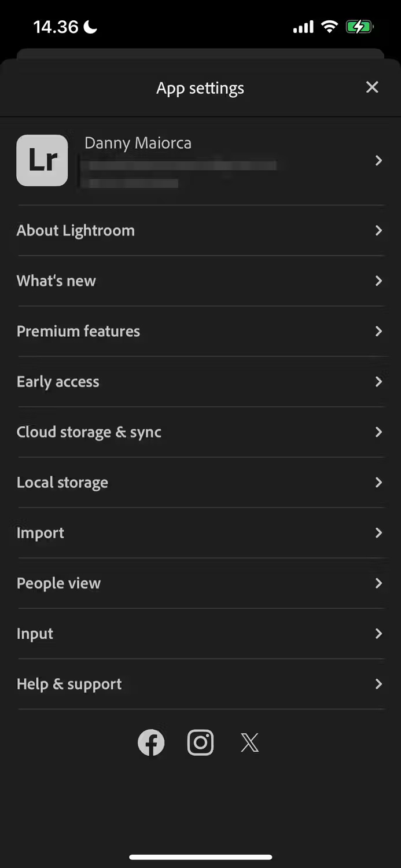This screenshot has height=868, width=401.
Task: Open Adobe's Instagram page
Action: pos(200,742)
